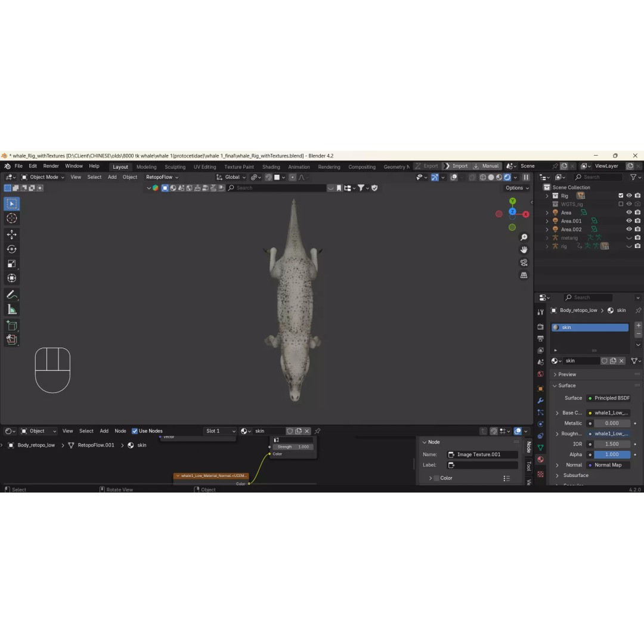The height and width of the screenshot is (644, 644).
Task: Toggle rendered viewport shading mode
Action: (507, 177)
